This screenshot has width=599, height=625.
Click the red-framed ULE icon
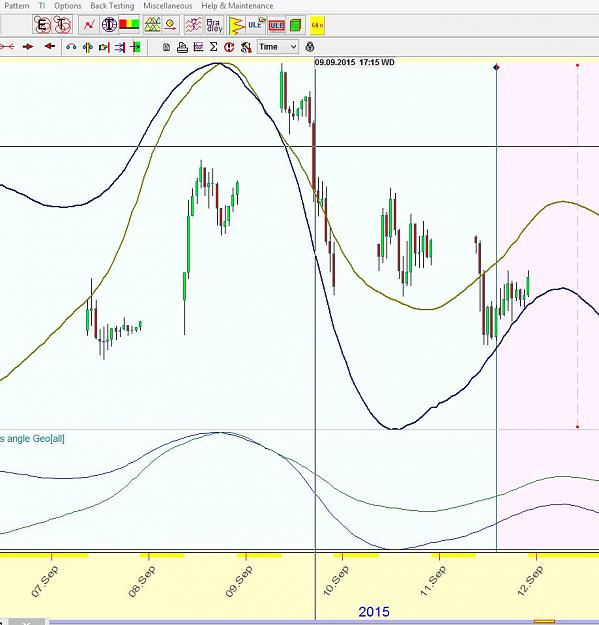coord(276,26)
